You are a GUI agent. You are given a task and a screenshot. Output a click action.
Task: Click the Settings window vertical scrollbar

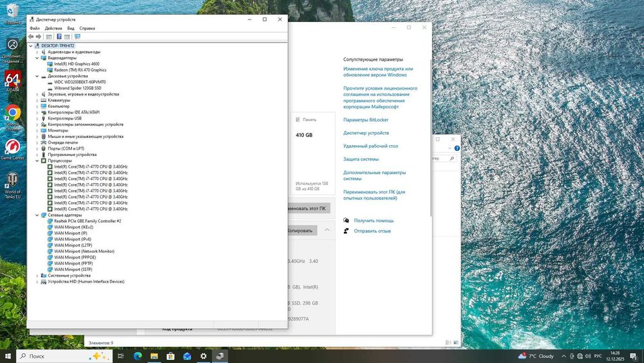click(430, 138)
